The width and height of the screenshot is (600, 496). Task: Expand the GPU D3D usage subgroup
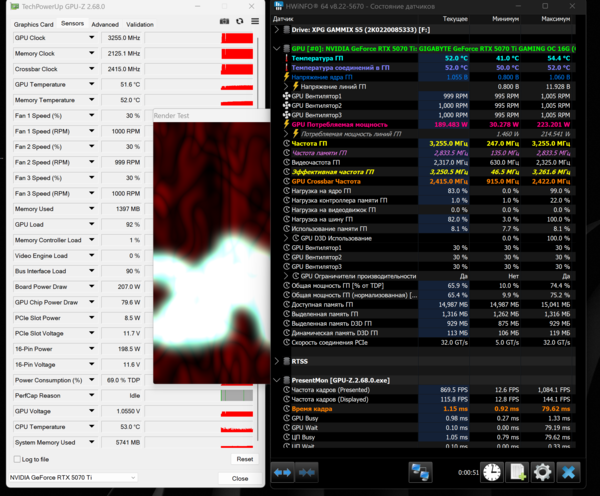pyautogui.click(x=286, y=238)
